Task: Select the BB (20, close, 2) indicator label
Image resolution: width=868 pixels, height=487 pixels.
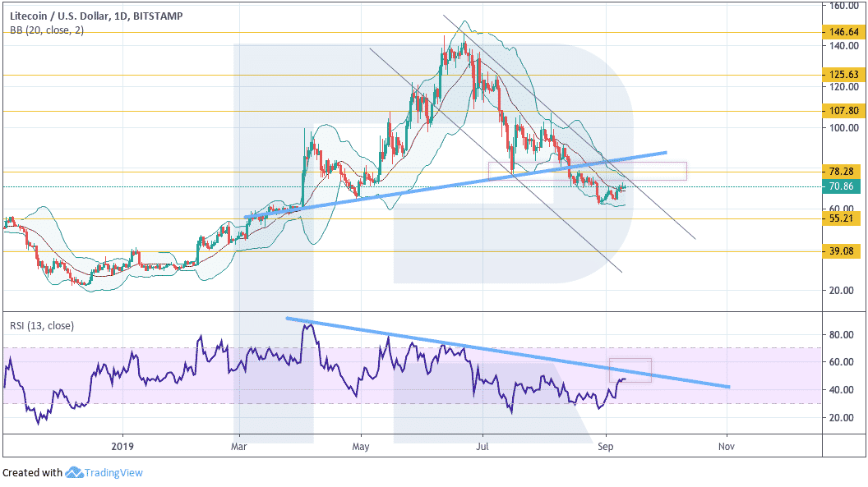Action: tap(47, 30)
